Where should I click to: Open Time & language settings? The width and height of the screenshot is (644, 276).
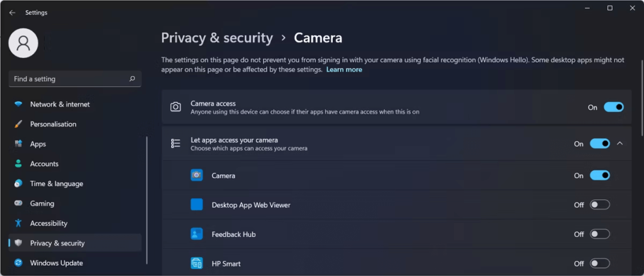pyautogui.click(x=75, y=184)
